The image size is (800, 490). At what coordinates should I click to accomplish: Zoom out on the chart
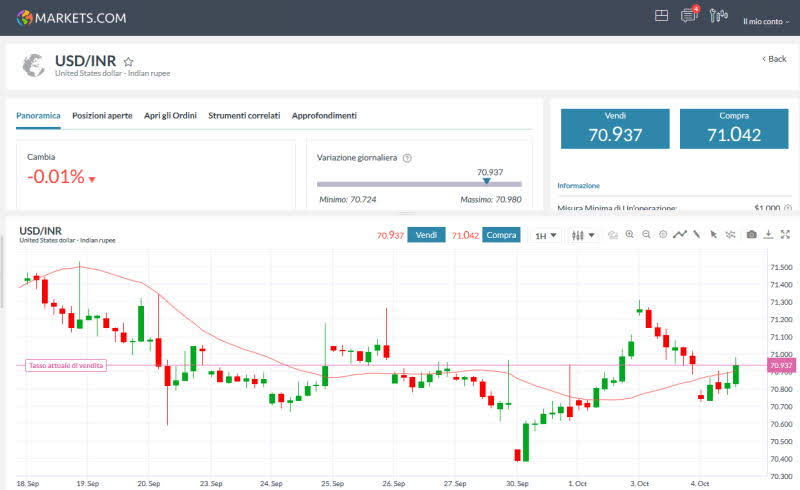pos(647,235)
